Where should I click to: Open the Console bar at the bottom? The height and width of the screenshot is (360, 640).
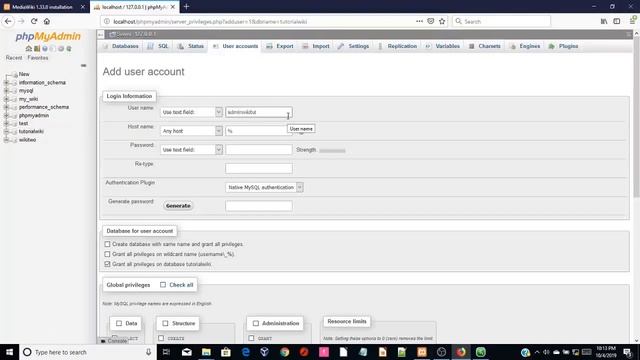point(114,341)
